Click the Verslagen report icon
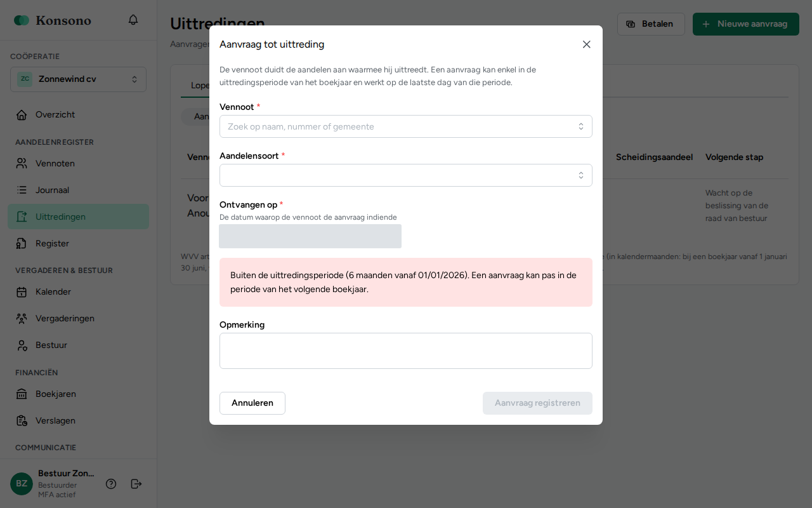The height and width of the screenshot is (508, 812). 22,421
